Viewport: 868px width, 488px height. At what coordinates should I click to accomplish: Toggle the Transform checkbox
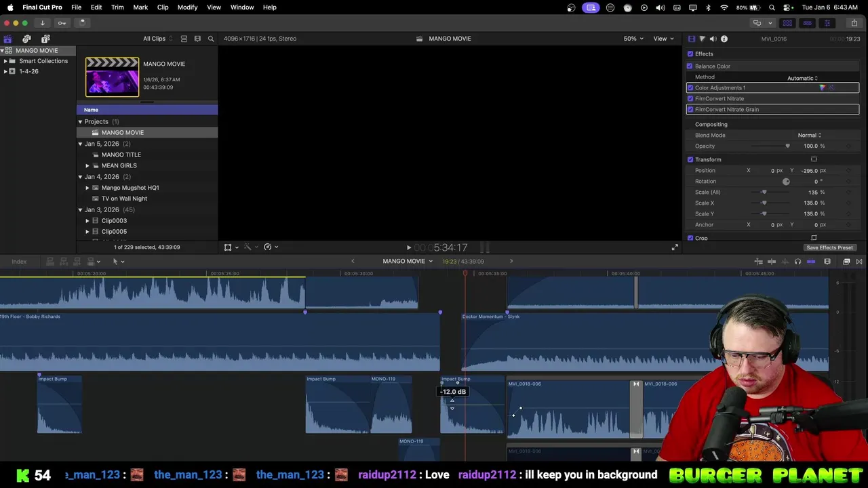tap(690, 160)
